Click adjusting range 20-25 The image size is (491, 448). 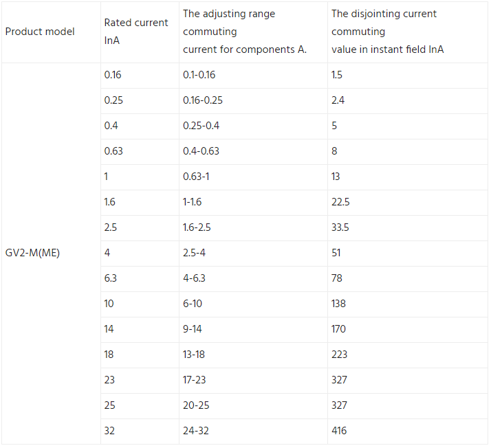253,406
